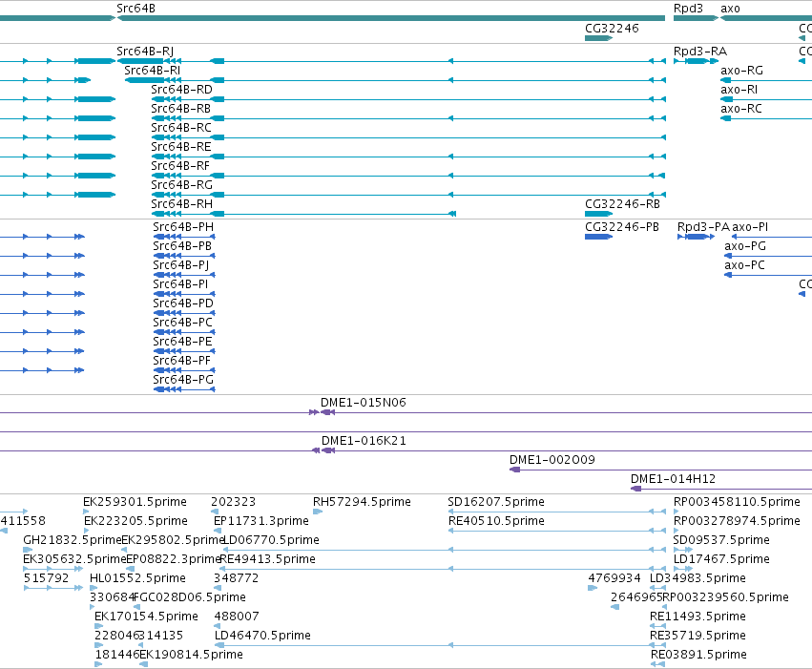
Task: Select the axo-RC transcript label
Action: pyautogui.click(x=741, y=109)
